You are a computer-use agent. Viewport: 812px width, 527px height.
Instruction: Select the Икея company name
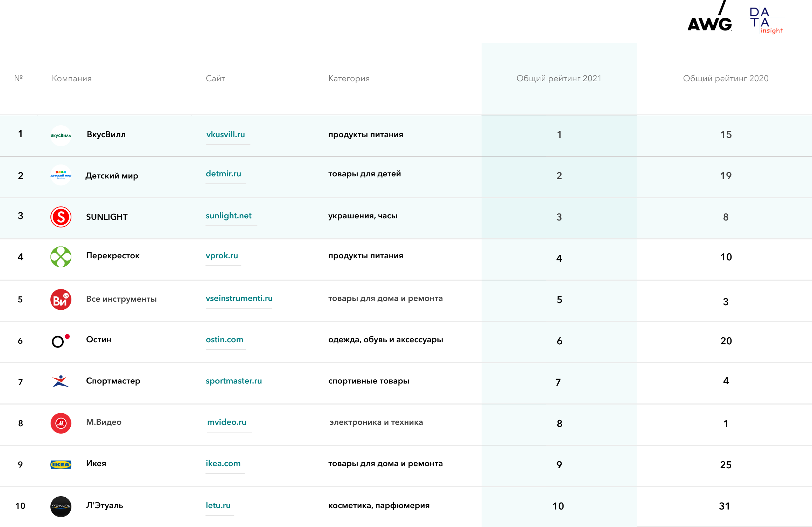pos(96,463)
